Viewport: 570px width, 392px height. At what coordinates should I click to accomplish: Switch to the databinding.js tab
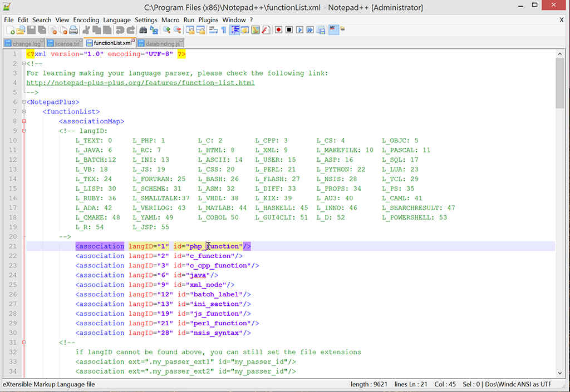tap(164, 43)
